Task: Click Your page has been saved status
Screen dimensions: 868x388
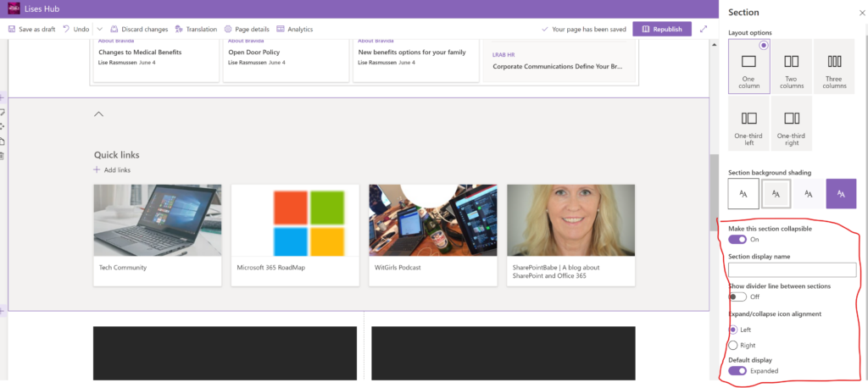Action: (583, 30)
